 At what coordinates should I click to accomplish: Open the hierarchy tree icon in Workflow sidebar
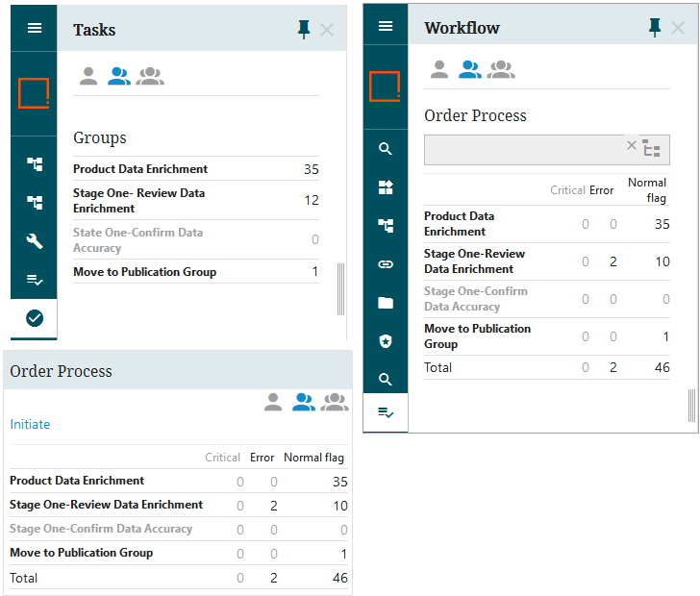[x=386, y=226]
